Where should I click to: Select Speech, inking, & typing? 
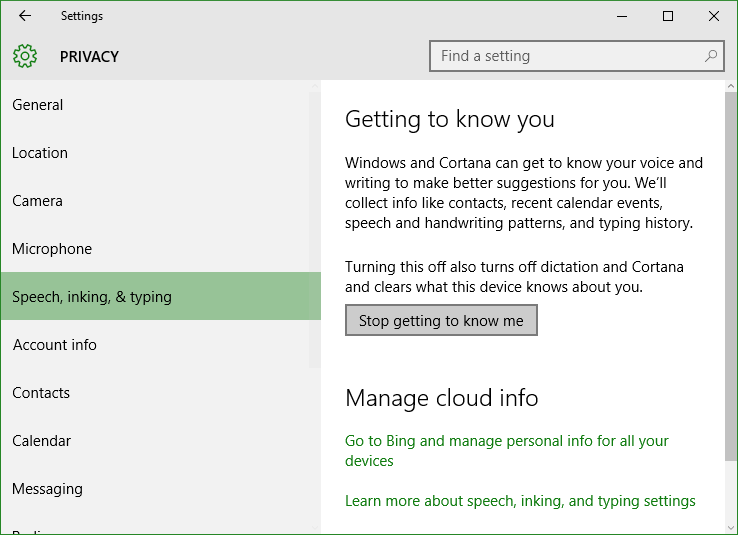pos(160,296)
